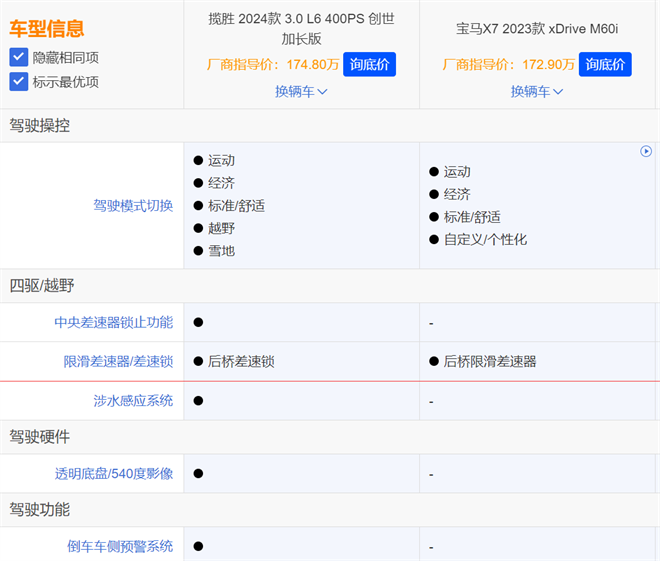The height and width of the screenshot is (561, 660).
Task: Open the 驾驶模式切换 parameter link
Action: tap(133, 205)
